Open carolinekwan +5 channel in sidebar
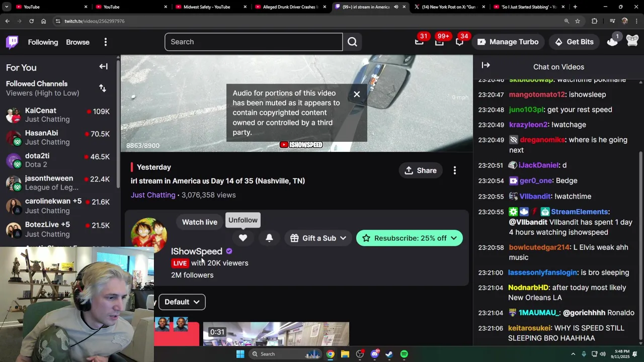 pyautogui.click(x=58, y=206)
